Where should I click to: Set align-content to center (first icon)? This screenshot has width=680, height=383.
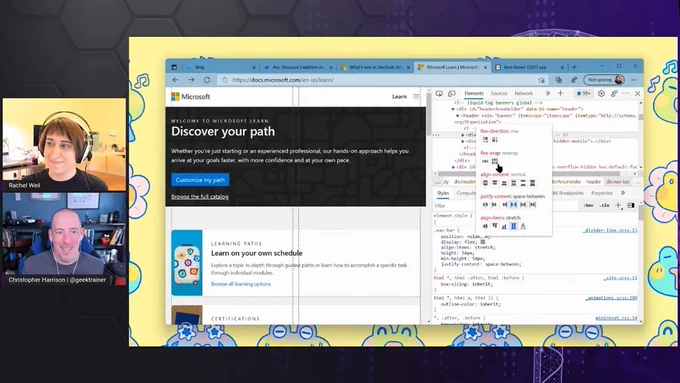coord(485,183)
